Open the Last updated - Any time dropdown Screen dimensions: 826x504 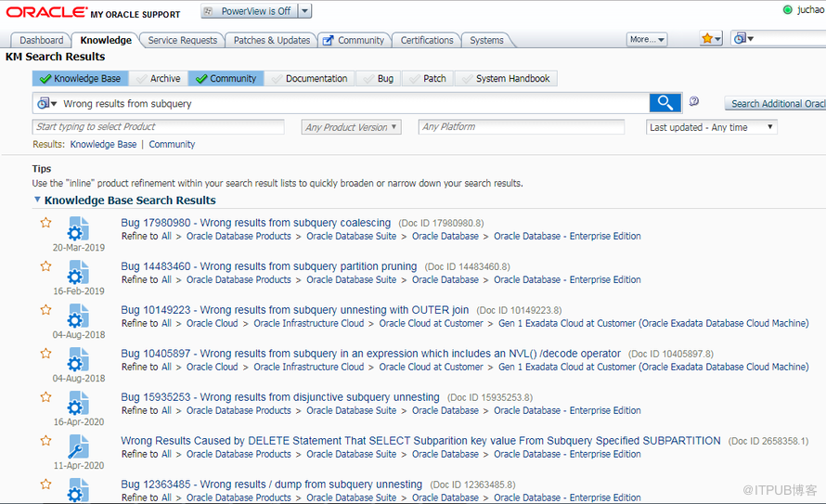pos(712,127)
